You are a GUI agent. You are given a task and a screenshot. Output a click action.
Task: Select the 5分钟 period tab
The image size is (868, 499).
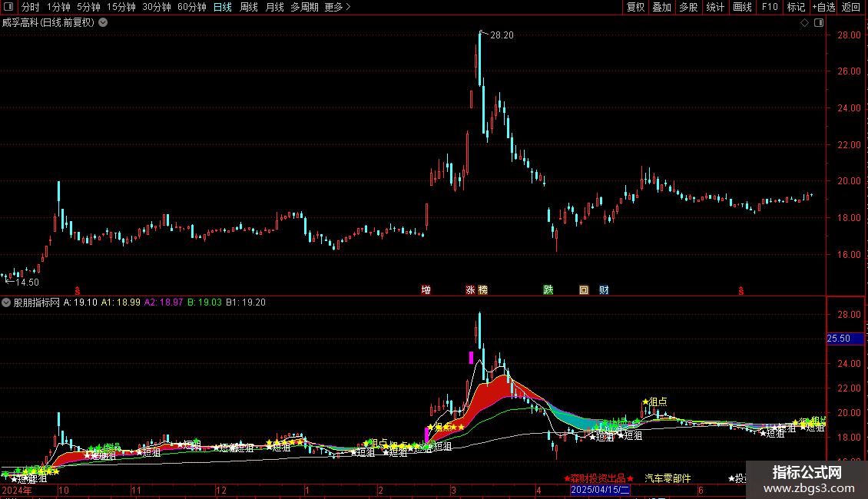tap(88, 7)
